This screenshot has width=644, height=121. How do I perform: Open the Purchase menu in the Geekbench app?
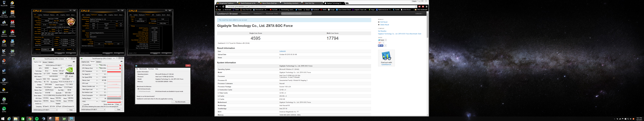[x=151, y=69]
